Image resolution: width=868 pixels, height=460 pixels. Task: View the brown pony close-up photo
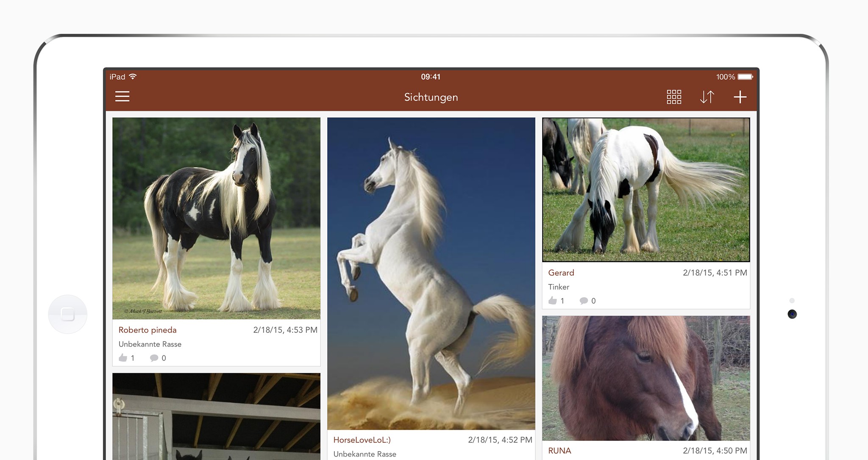[646, 378]
